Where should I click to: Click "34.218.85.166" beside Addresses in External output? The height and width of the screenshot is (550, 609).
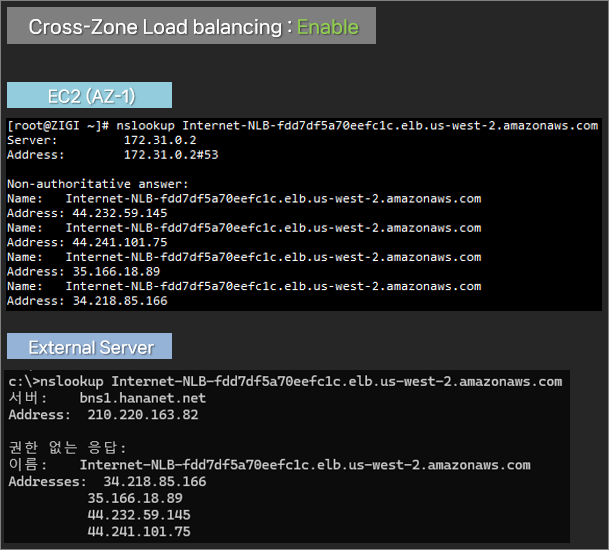pyautogui.click(x=155, y=482)
